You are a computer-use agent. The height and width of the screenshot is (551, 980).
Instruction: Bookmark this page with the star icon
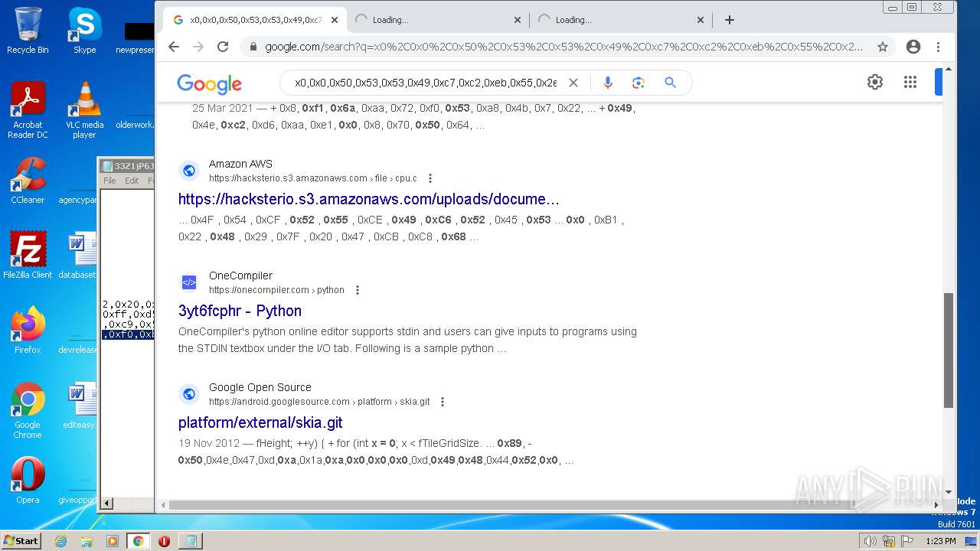pos(882,47)
